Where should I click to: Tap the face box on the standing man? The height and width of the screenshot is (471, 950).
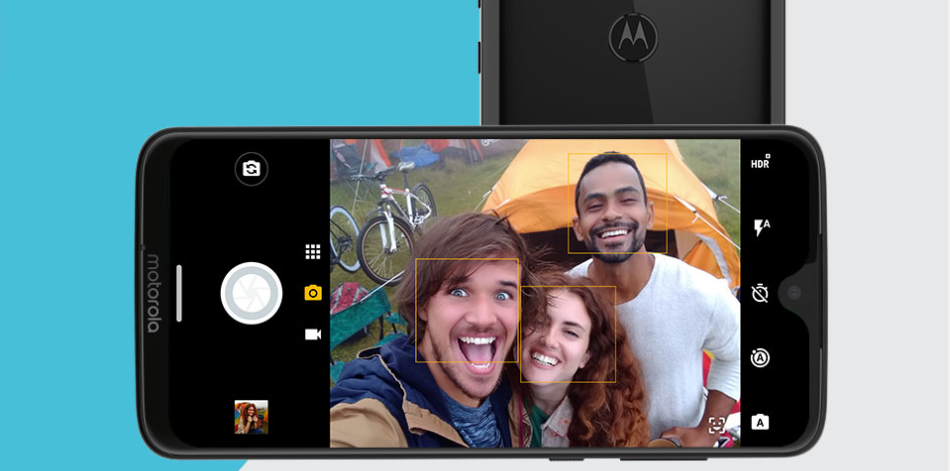pyautogui.click(x=617, y=203)
